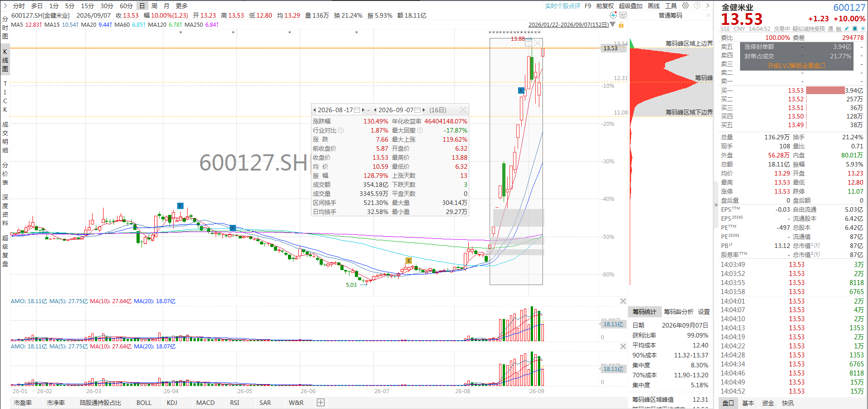Close the second AMO volume sub-chart

(x=623, y=347)
